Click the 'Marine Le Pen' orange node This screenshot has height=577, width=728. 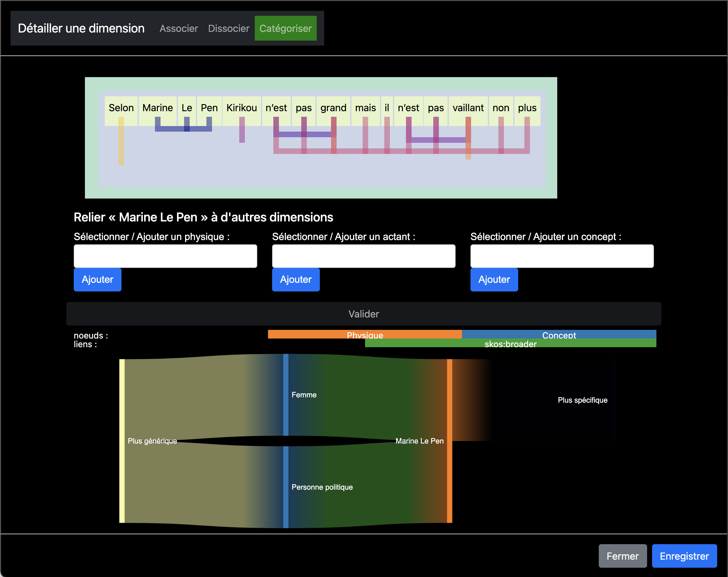(449, 441)
